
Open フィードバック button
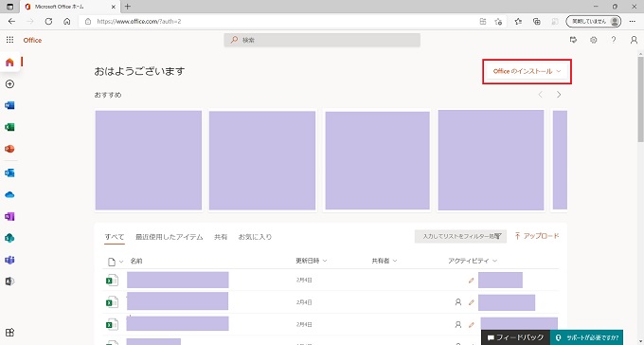coord(515,337)
